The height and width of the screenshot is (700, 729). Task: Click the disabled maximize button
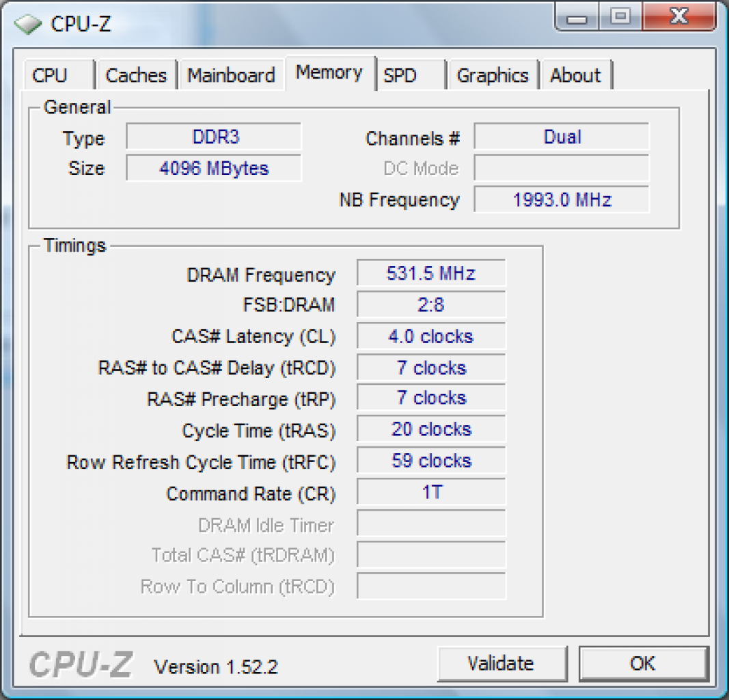coord(620,16)
